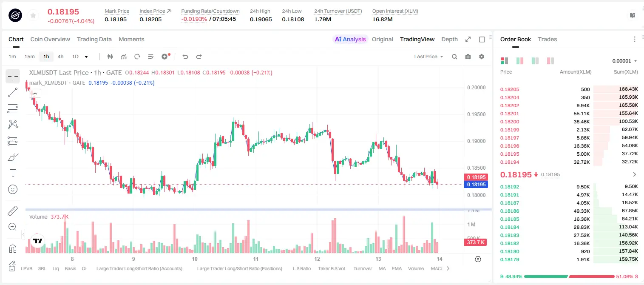644x285 pixels.
Task: Select the trend line drawing tool
Action: point(13,92)
